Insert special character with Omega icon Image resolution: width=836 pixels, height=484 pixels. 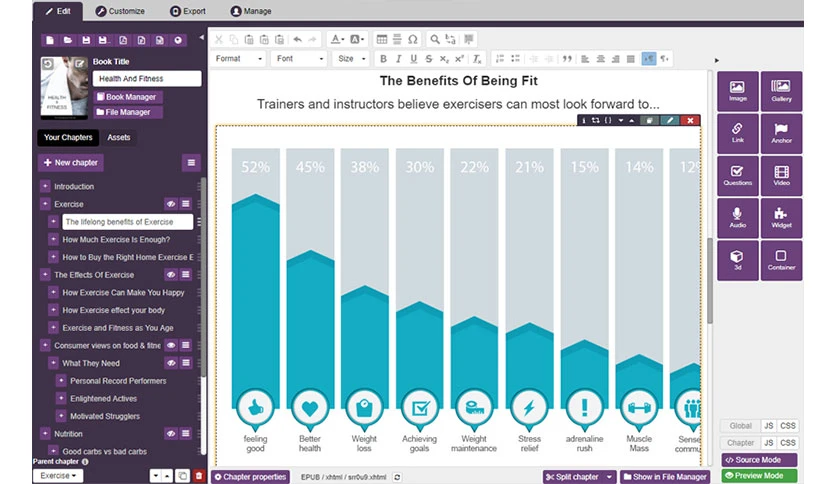point(413,39)
